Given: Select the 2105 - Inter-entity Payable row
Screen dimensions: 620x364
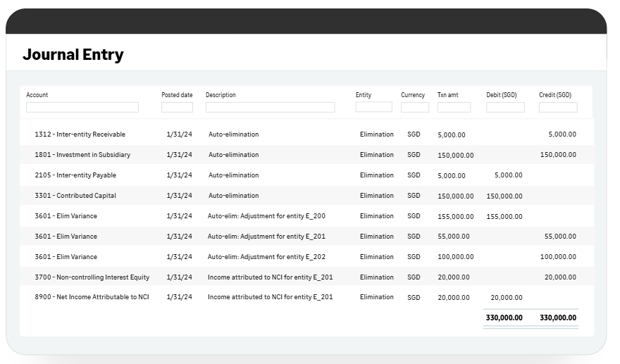Looking at the screenshot, I should (x=307, y=175).
